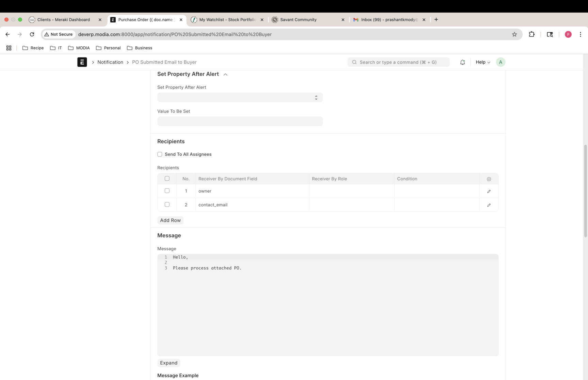The image size is (588, 380).
Task: Check the contact_email row checkbox
Action: [x=167, y=205]
